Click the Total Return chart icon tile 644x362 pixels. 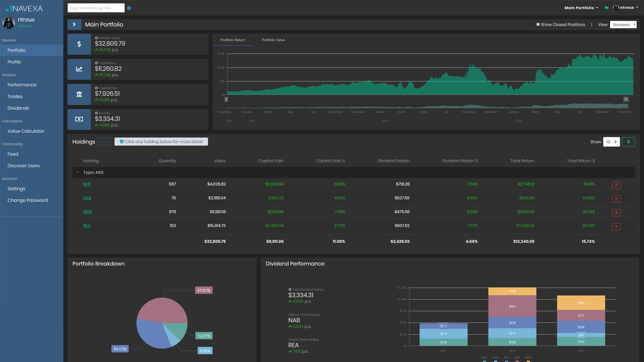[79, 69]
